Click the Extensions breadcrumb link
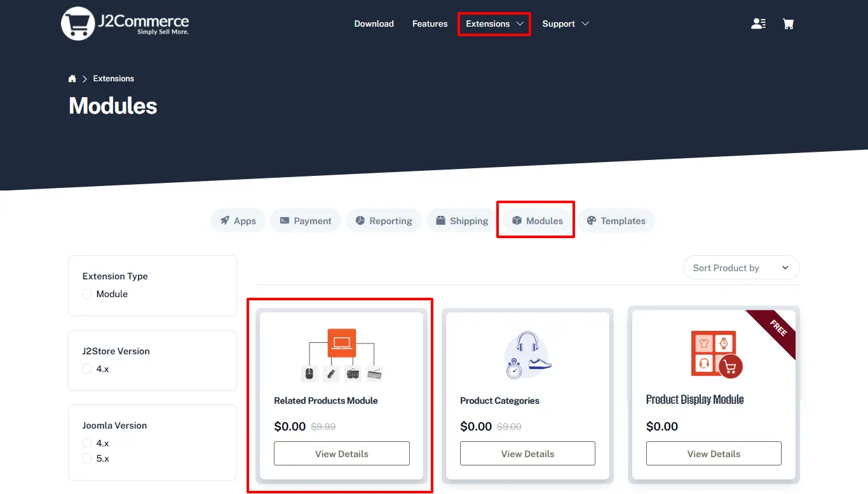 click(x=114, y=79)
